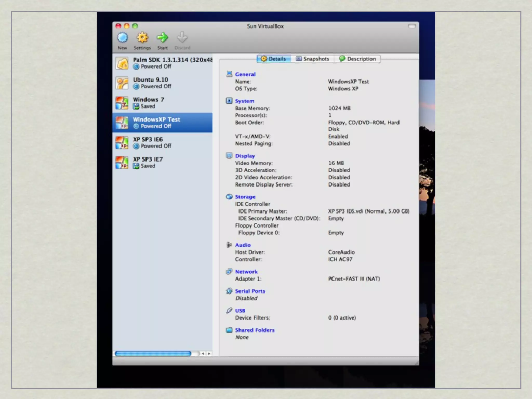Viewport: 532px width, 399px height.
Task: Click the Shared Folders folder icon
Action: 229,330
